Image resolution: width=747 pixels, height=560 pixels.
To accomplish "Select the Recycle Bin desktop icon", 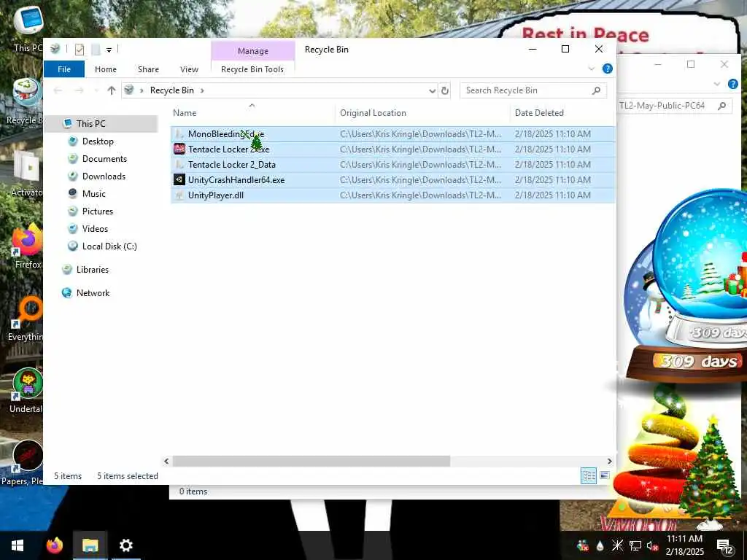I will coord(26,102).
